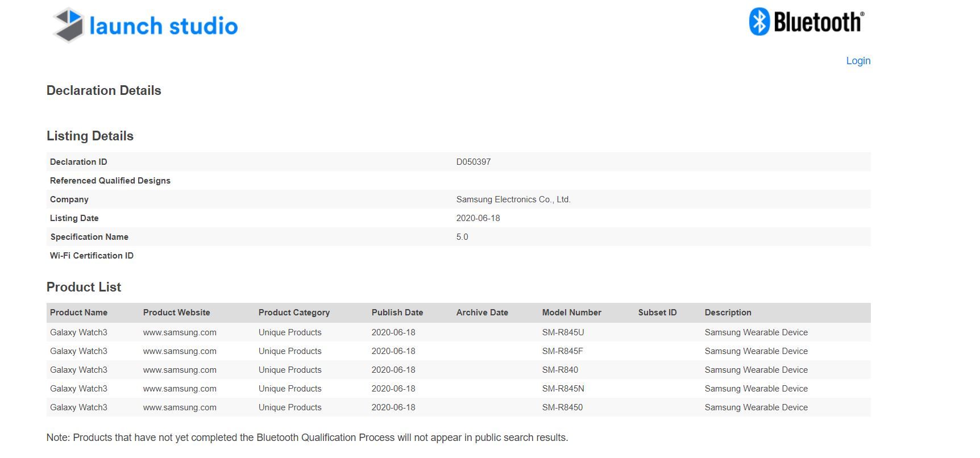Click the Specification Name value 5.0

click(462, 237)
